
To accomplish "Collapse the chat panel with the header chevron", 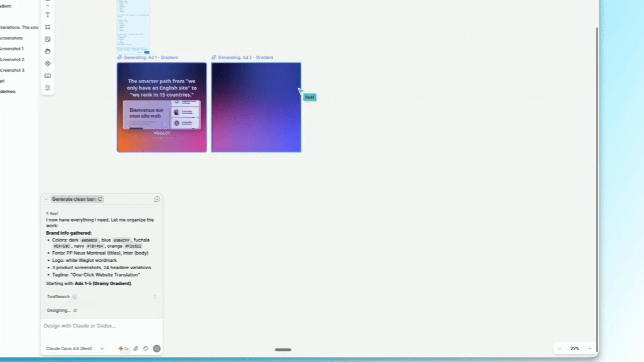I will coord(46,200).
